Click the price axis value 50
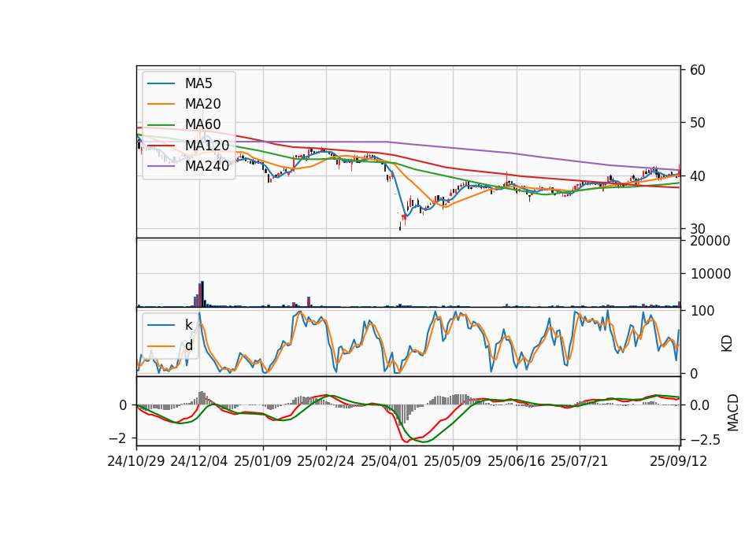Screen dimensions: 756x543 697,123
